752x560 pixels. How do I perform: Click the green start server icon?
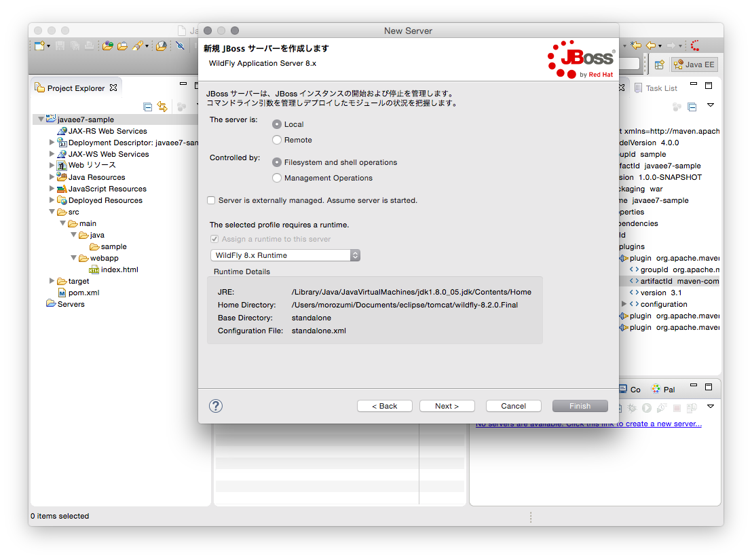pos(646,407)
